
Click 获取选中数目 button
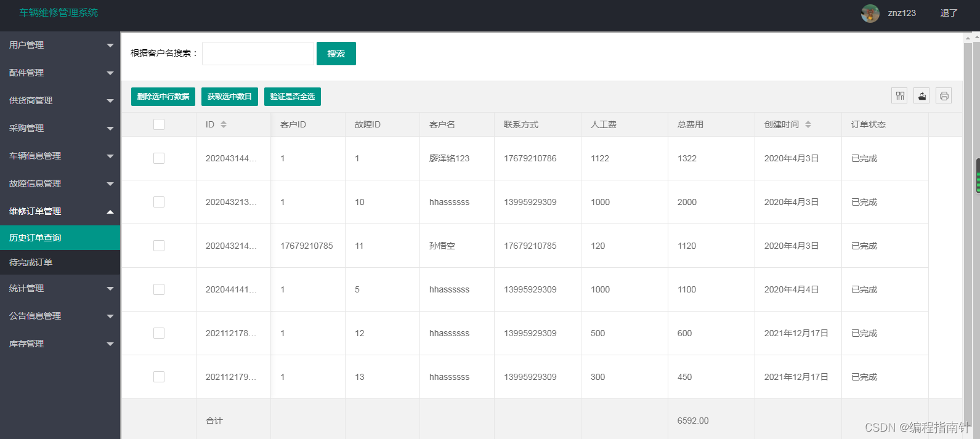point(230,97)
